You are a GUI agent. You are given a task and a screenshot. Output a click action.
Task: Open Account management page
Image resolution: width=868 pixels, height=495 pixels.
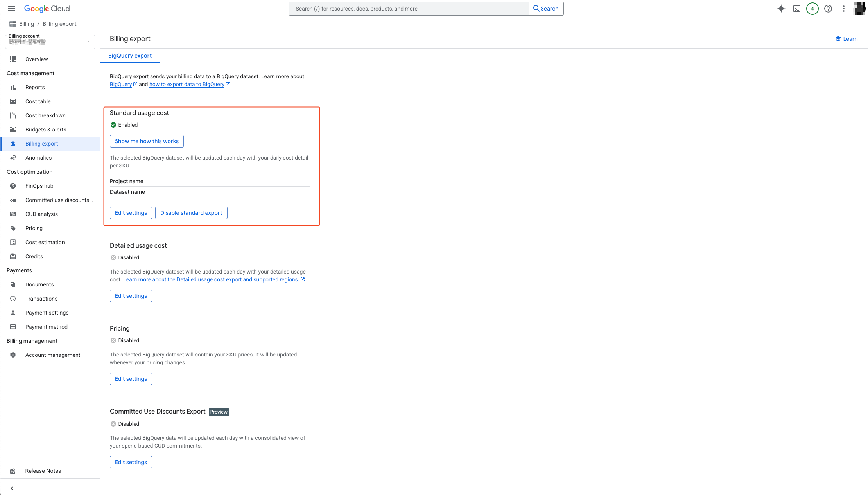pyautogui.click(x=53, y=355)
